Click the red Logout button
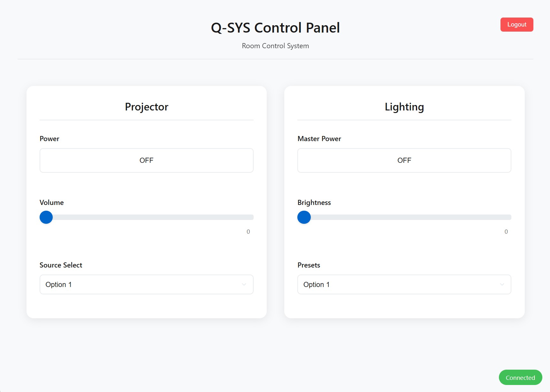 (x=516, y=25)
